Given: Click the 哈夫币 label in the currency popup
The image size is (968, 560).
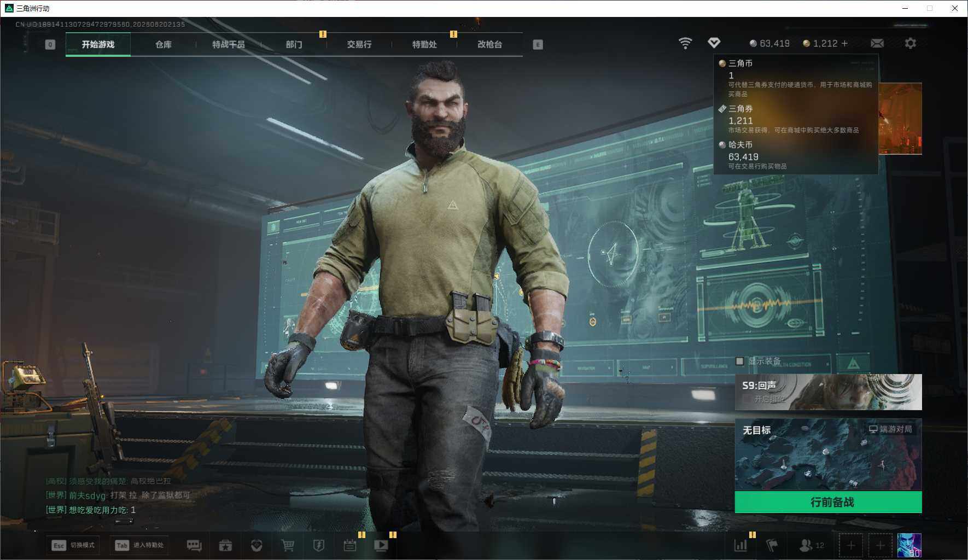Looking at the screenshot, I should [740, 145].
